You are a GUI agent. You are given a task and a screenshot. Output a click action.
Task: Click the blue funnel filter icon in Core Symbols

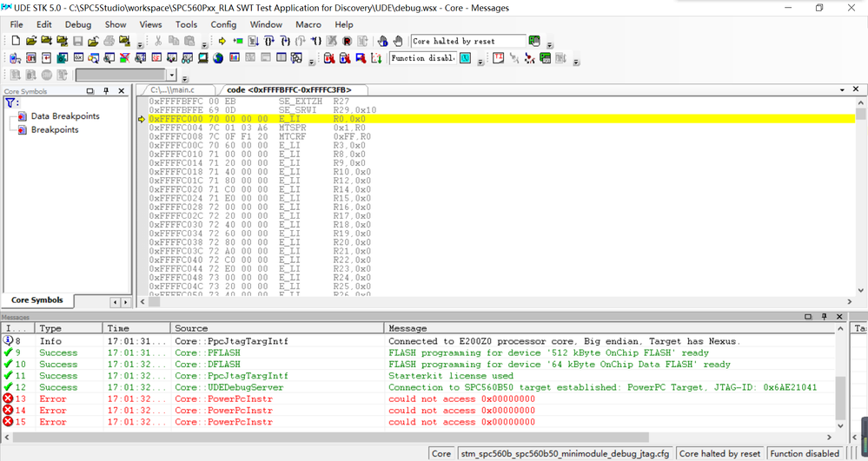click(10, 103)
